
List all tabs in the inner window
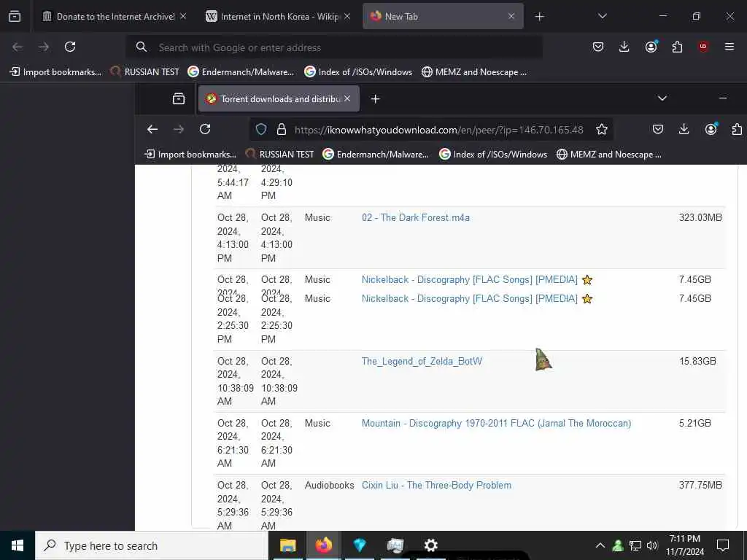pyautogui.click(x=662, y=98)
